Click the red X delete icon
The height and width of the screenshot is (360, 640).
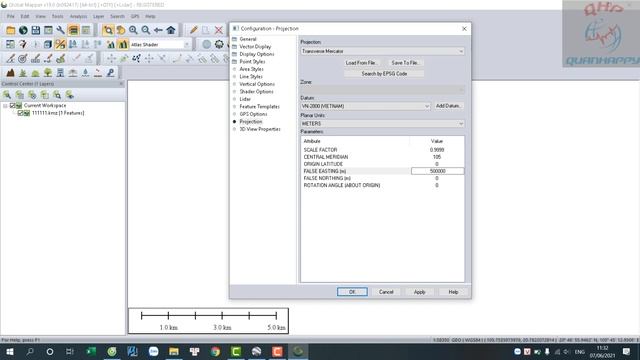(x=219, y=30)
